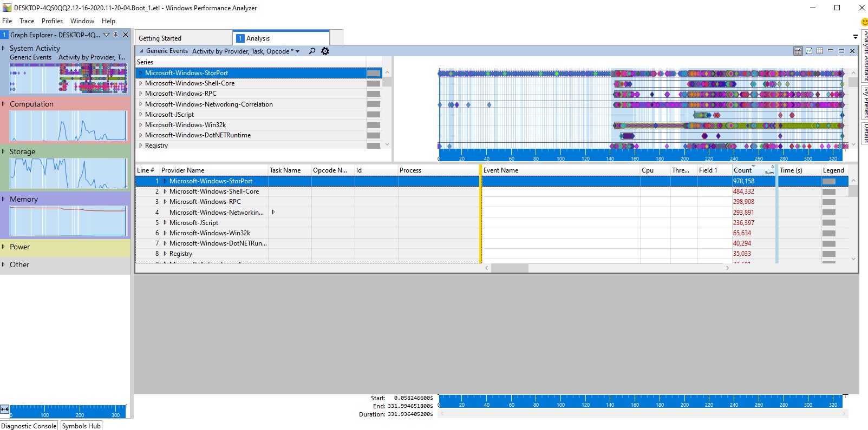
Task: Switch to table only display
Action: (x=820, y=51)
